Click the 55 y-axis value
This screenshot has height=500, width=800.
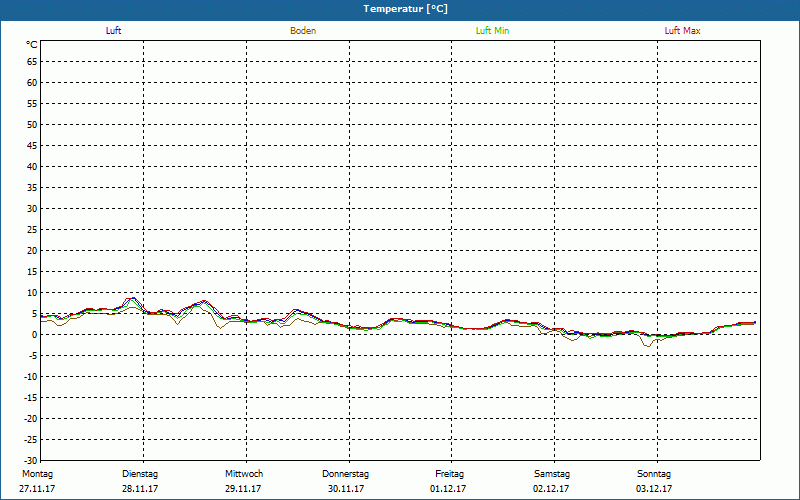32,104
